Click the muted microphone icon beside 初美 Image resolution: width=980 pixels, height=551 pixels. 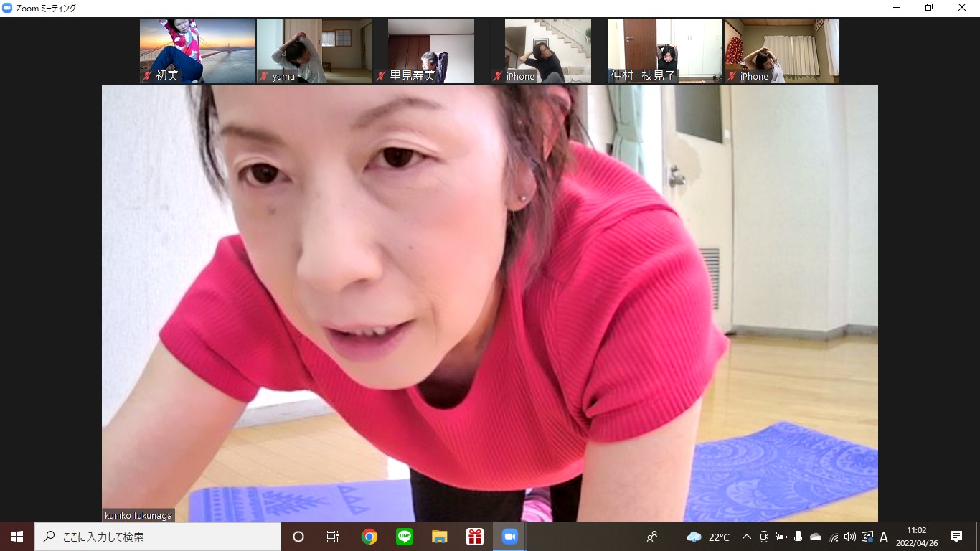click(x=147, y=76)
